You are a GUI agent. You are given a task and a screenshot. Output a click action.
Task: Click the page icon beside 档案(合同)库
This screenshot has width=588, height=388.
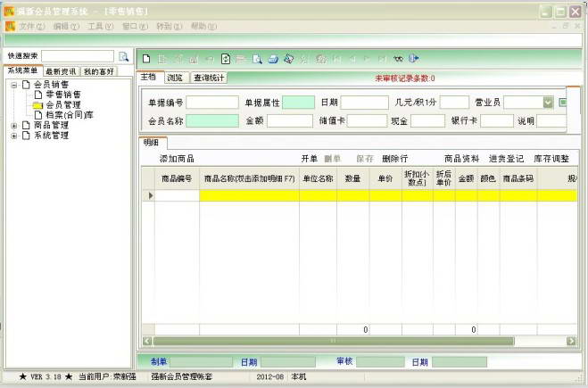click(x=37, y=115)
